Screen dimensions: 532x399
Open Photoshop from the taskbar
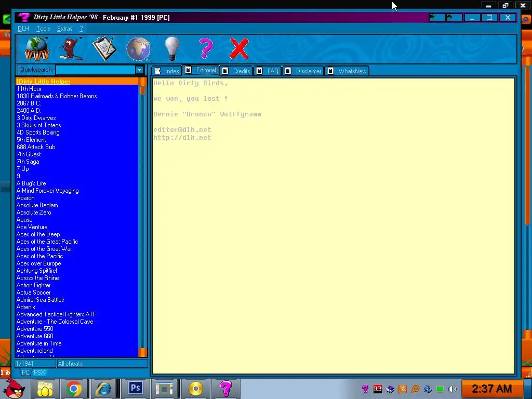pos(136,389)
